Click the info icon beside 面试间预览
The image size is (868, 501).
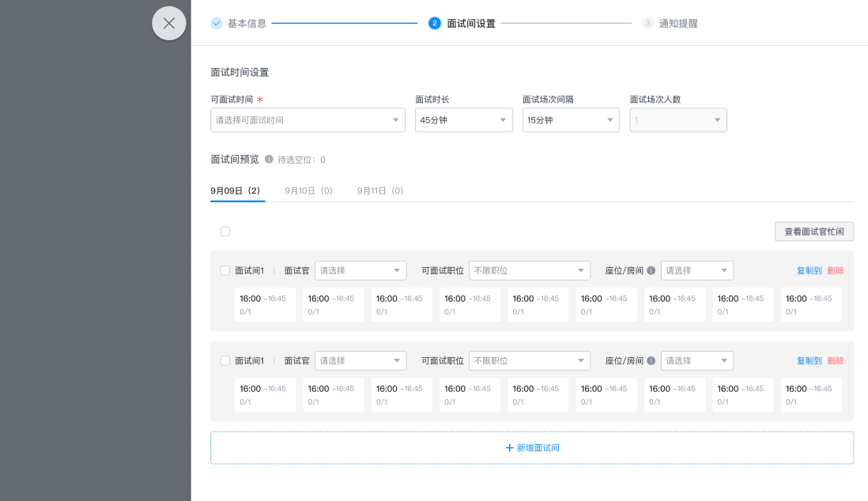pos(269,159)
